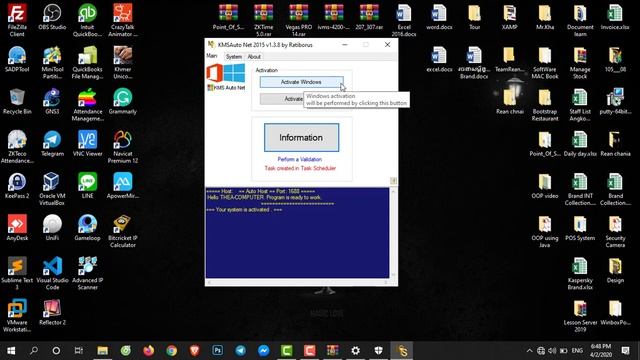
Task: Open File Explorer from taskbar
Action: coord(102,351)
